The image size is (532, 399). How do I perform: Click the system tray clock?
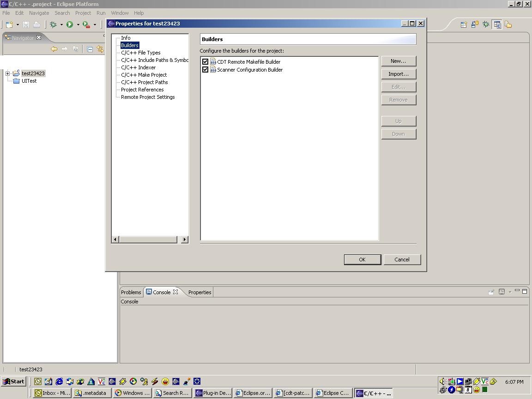pyautogui.click(x=514, y=382)
